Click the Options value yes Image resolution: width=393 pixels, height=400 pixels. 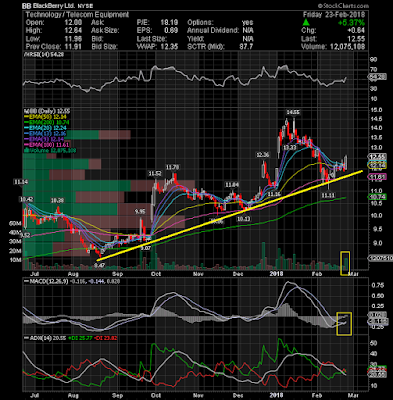248,23
